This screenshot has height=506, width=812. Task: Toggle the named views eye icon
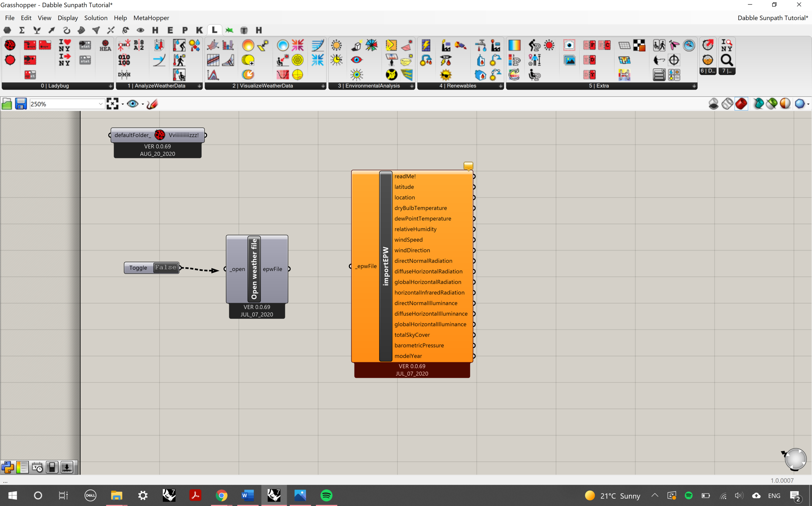133,104
